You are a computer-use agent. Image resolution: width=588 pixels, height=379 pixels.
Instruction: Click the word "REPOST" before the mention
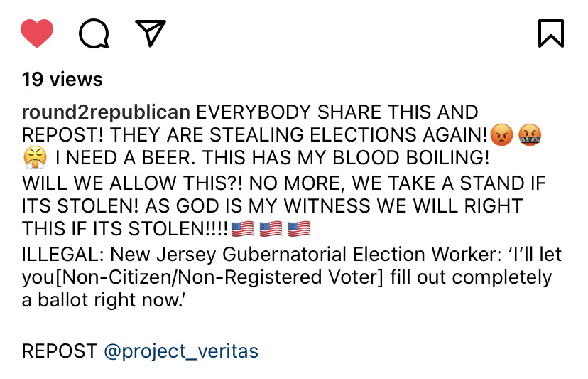(60, 351)
